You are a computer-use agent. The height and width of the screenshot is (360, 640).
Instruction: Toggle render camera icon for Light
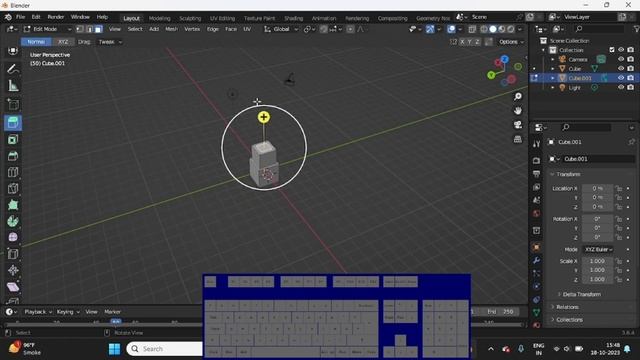click(631, 87)
